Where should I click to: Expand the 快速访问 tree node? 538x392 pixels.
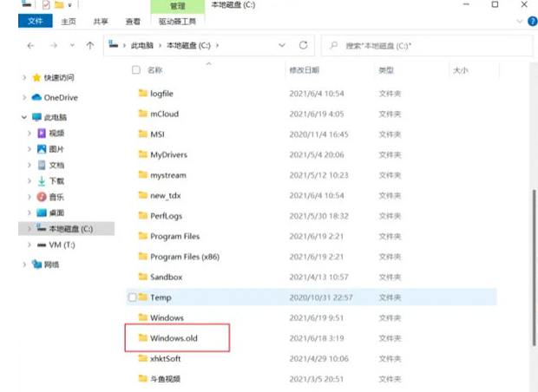click(x=23, y=77)
